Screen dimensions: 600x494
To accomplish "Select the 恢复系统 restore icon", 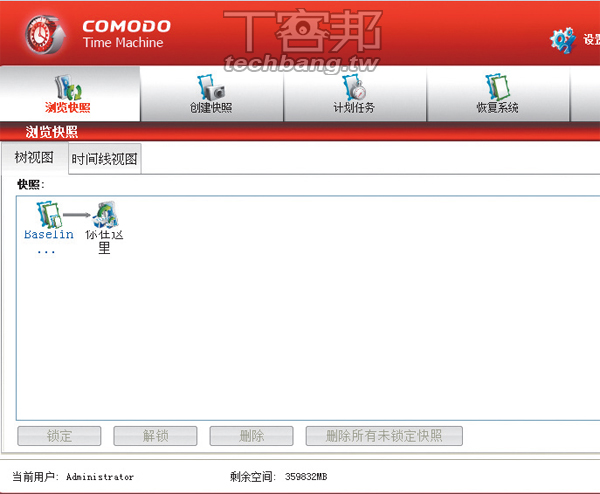I will coord(497,88).
